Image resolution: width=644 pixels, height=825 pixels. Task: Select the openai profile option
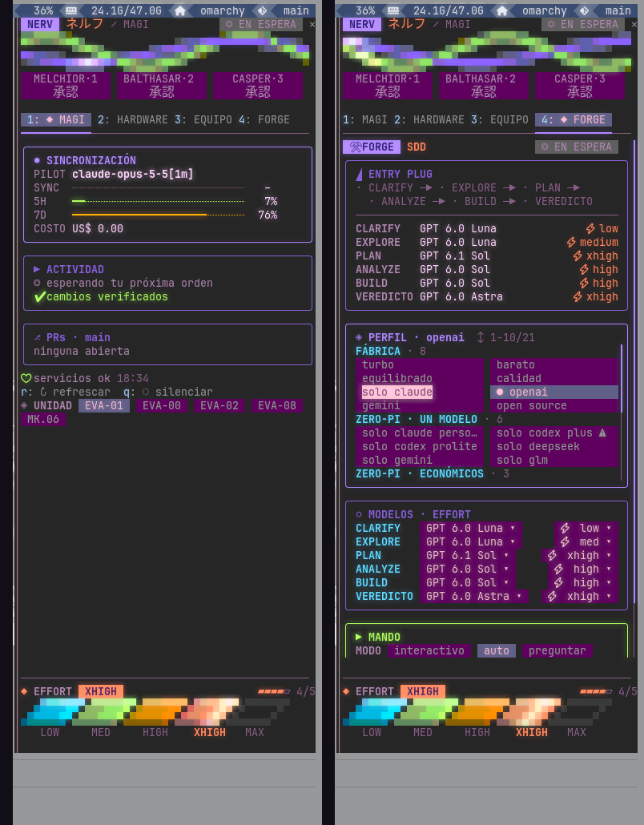pos(554,392)
